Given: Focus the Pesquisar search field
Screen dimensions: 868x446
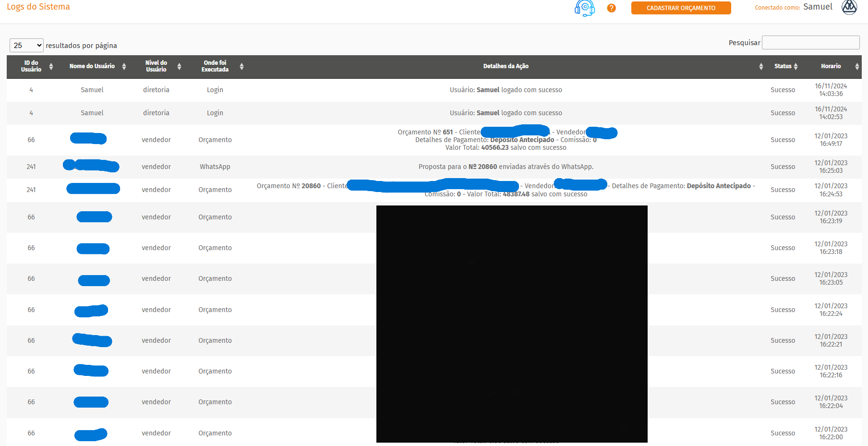Looking at the screenshot, I should [x=810, y=42].
